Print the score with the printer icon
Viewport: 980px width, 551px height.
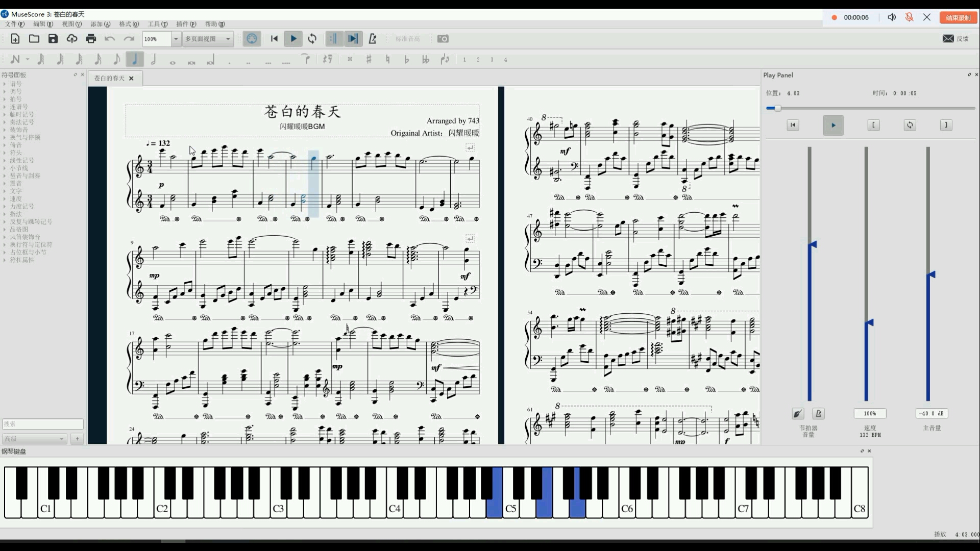pos(91,39)
